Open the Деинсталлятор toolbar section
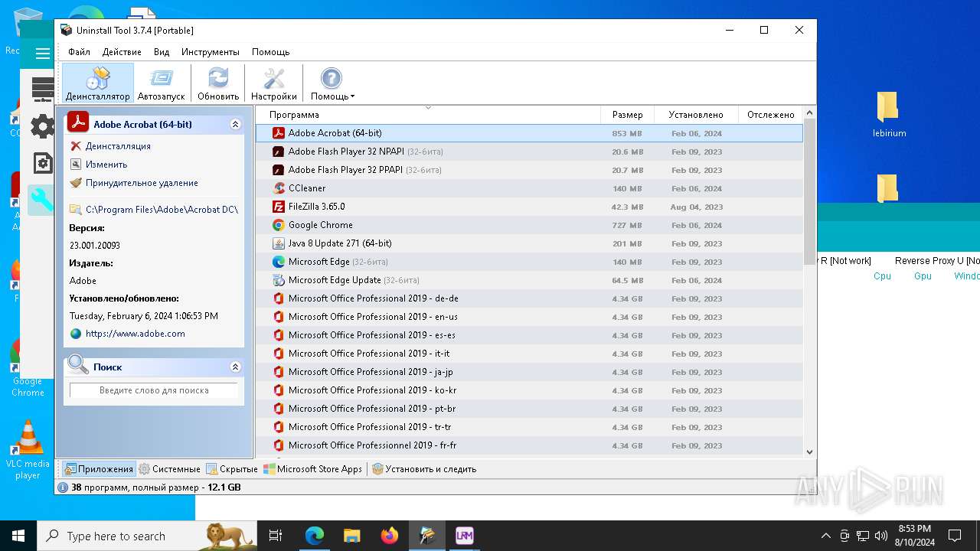Image resolution: width=980 pixels, height=551 pixels. [x=98, y=83]
